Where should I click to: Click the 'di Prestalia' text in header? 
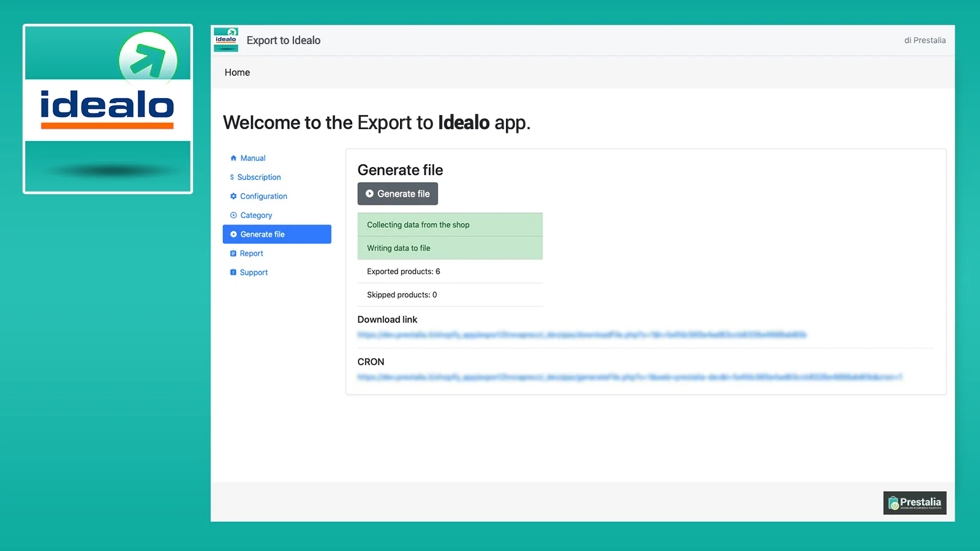coord(925,40)
